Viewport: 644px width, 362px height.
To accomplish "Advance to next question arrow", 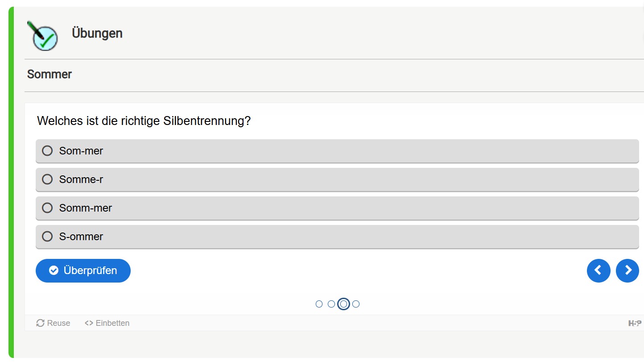I will [627, 270].
